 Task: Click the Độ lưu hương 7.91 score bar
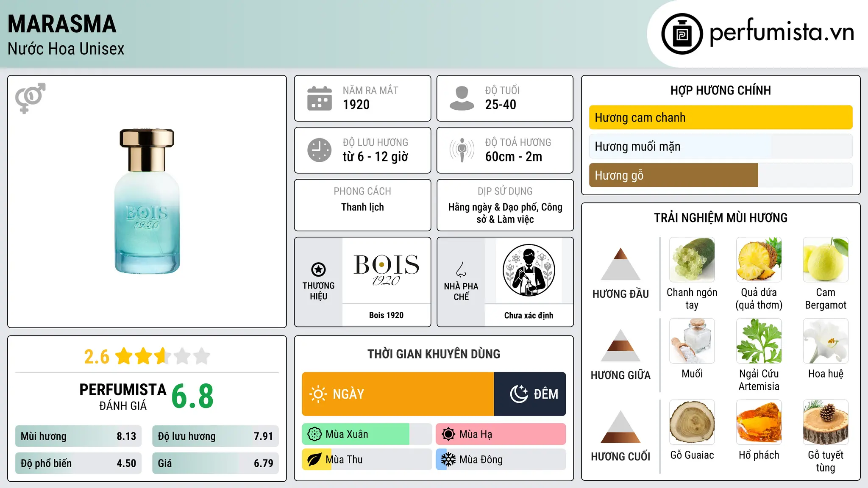(215, 436)
